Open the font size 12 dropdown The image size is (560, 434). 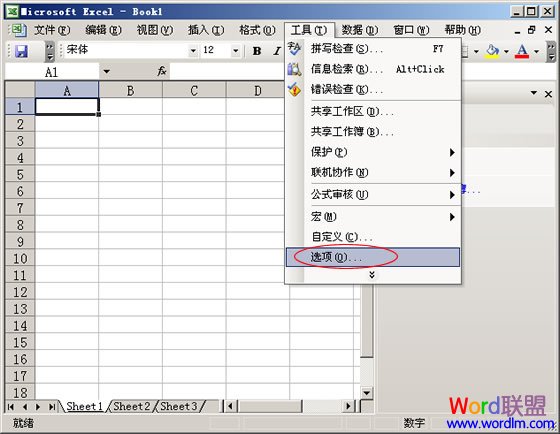click(x=235, y=51)
